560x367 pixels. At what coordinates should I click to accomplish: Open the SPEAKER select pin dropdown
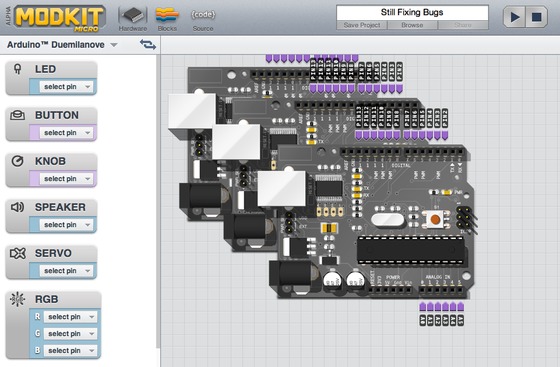point(66,225)
